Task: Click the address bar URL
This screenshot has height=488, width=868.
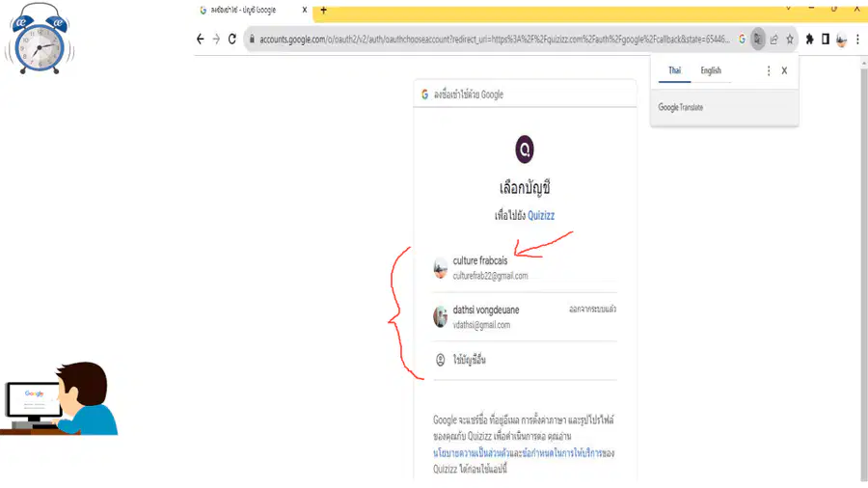Action: point(495,40)
